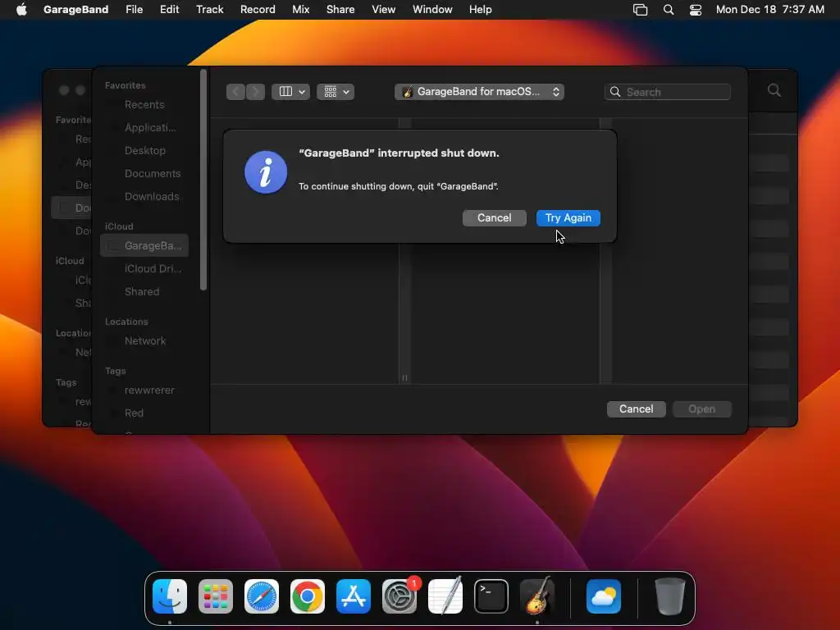The image size is (840, 630).
Task: Select Network in the dialog sidebar
Action: (x=144, y=340)
